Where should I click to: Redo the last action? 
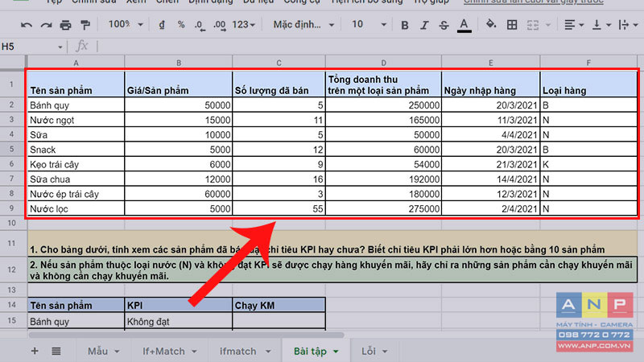(46, 25)
